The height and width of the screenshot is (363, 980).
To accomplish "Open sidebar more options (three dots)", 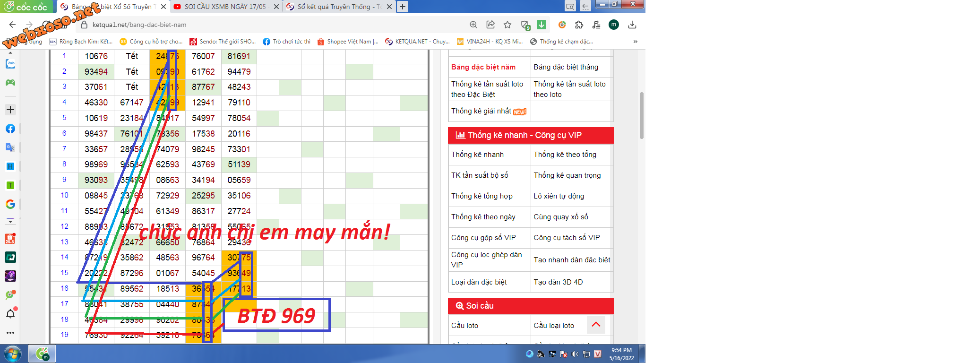I will pos(10,333).
